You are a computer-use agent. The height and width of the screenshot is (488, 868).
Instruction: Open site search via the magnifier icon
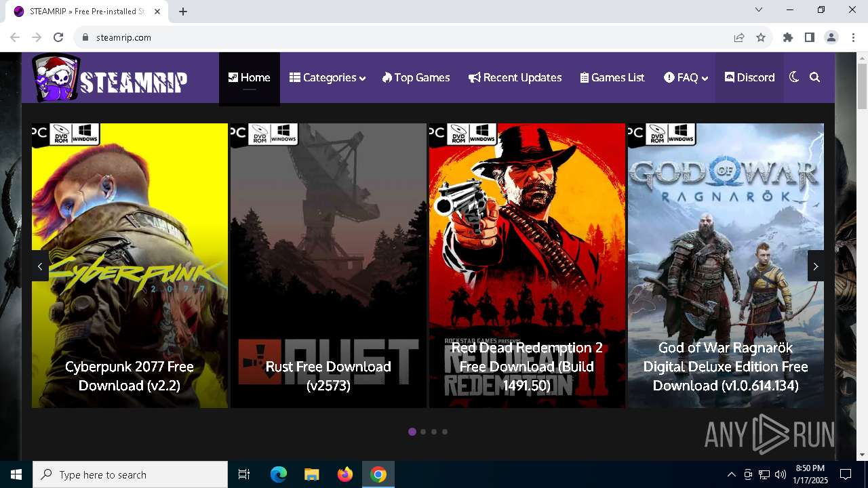click(x=815, y=77)
